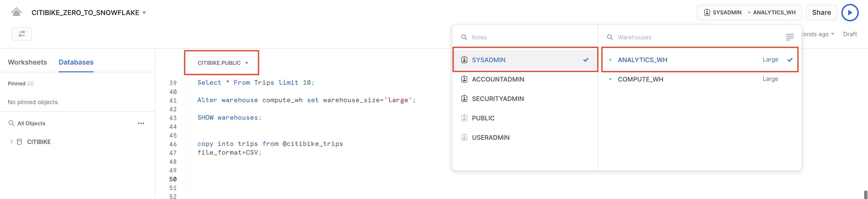868x199 pixels.
Task: Click the SYSADMIN role badge icon
Action: (x=464, y=60)
